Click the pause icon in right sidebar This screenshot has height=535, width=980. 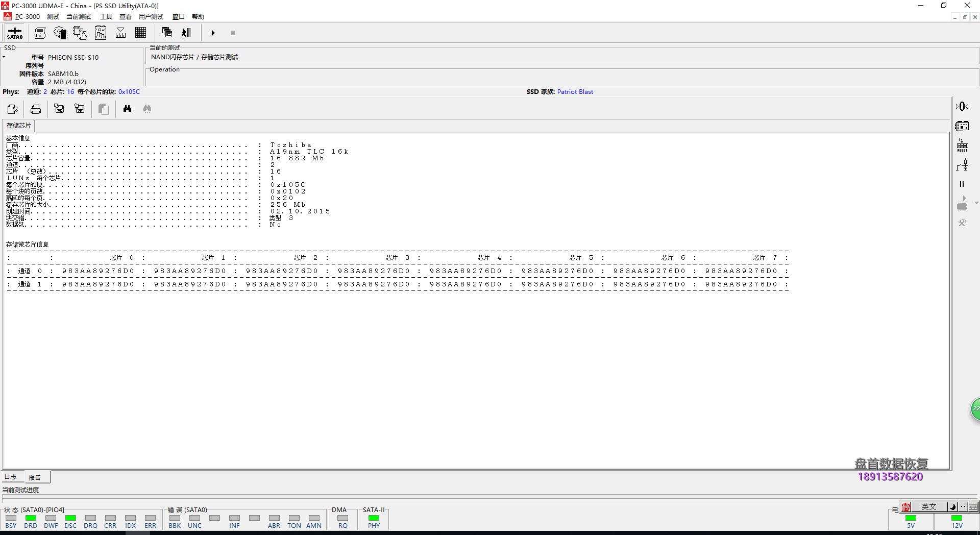(962, 184)
